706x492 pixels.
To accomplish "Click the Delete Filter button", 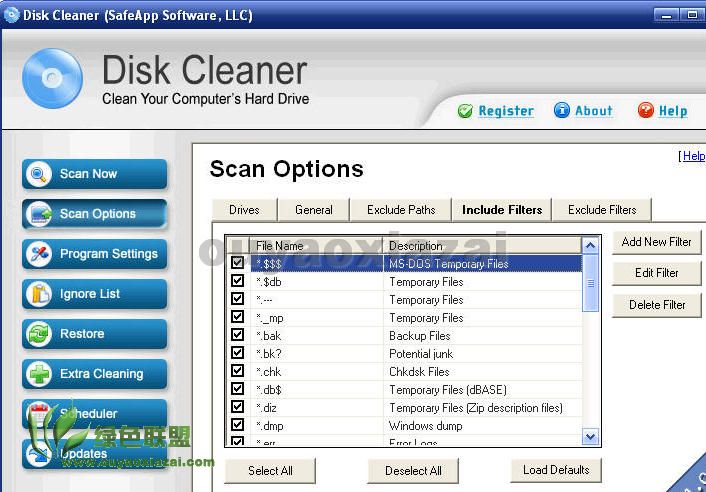I will click(x=656, y=305).
